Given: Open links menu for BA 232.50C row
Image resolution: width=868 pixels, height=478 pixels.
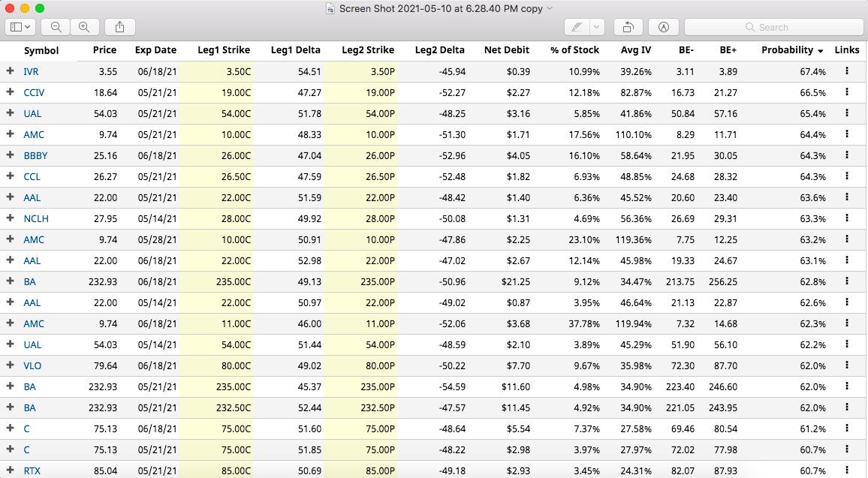Looking at the screenshot, I should (846, 407).
